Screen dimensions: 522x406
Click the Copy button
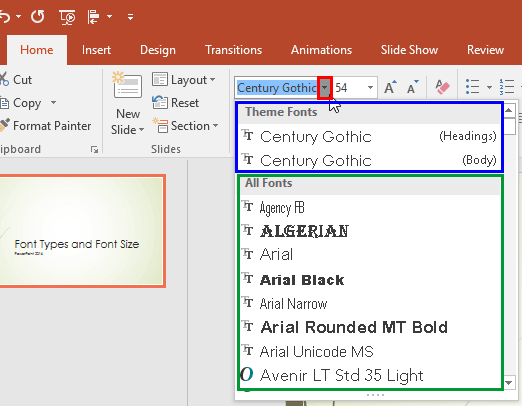click(x=21, y=103)
